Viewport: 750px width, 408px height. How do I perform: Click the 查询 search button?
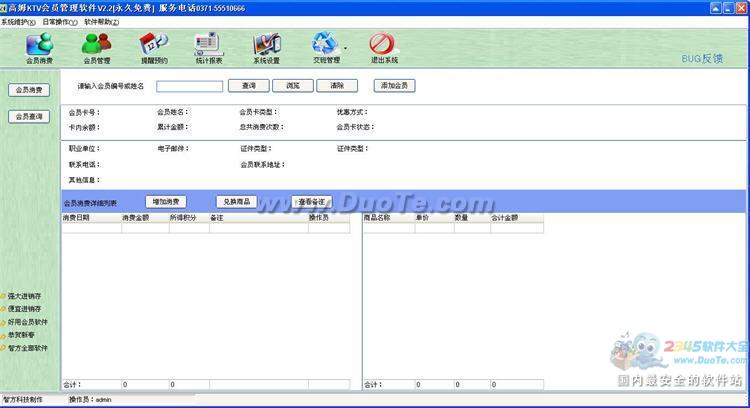(249, 86)
